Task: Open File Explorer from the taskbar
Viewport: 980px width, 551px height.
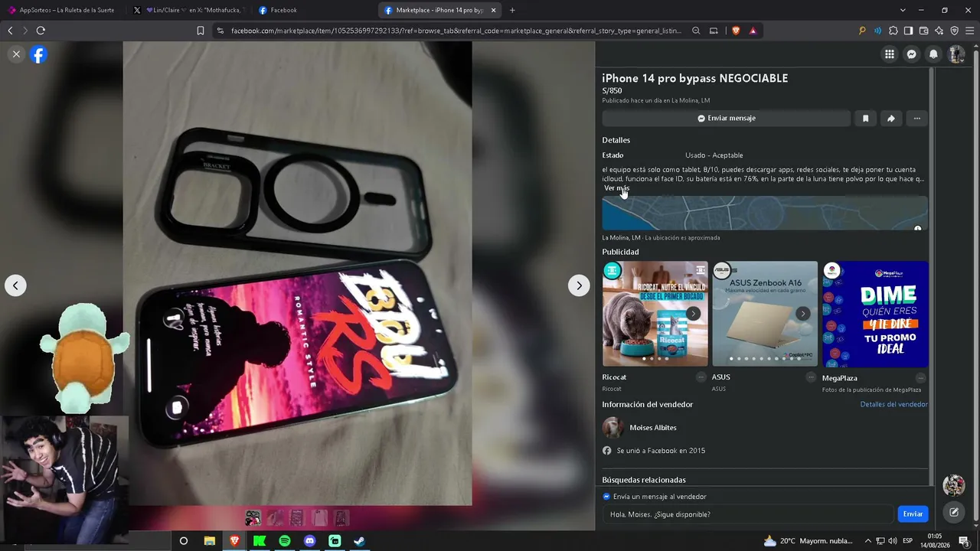Action: [209, 541]
